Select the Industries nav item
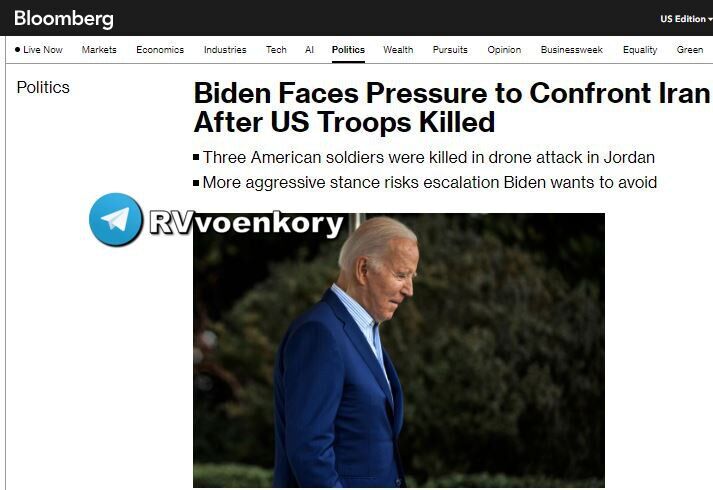The height and width of the screenshot is (490, 713). 225,50
